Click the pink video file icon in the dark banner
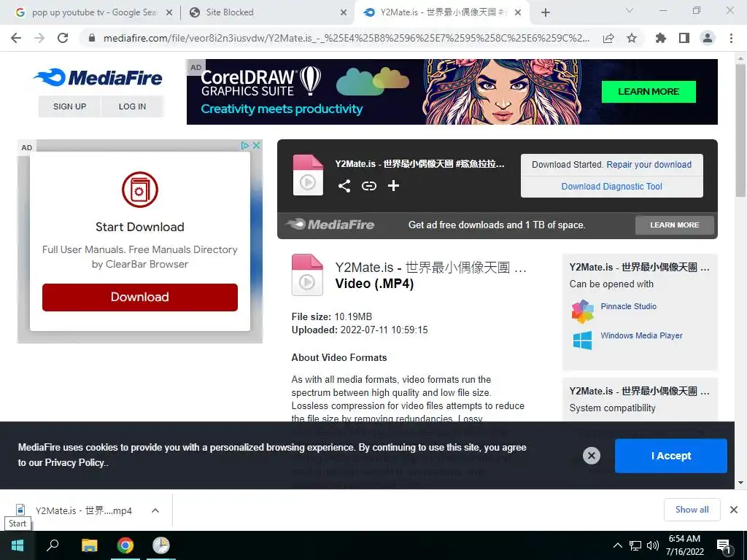 pos(308,175)
